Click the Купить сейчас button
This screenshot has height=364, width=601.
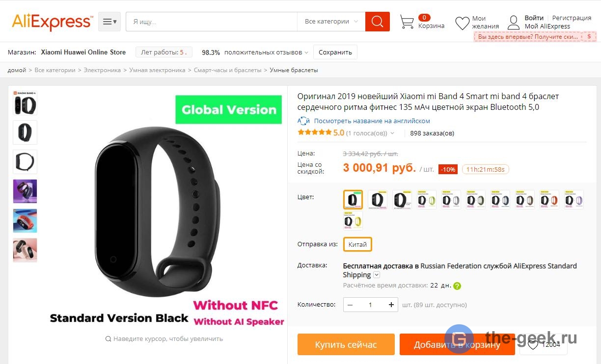point(346,344)
